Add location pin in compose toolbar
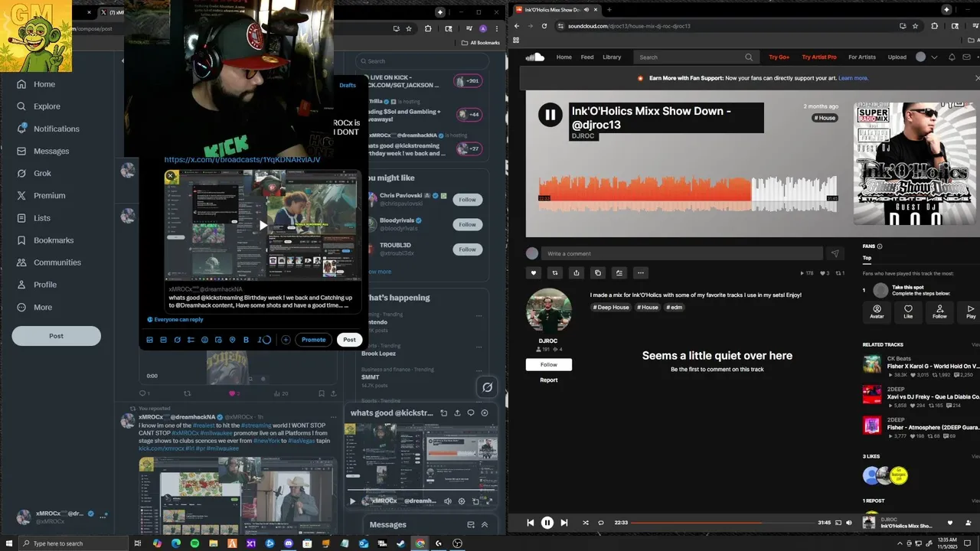 (232, 340)
